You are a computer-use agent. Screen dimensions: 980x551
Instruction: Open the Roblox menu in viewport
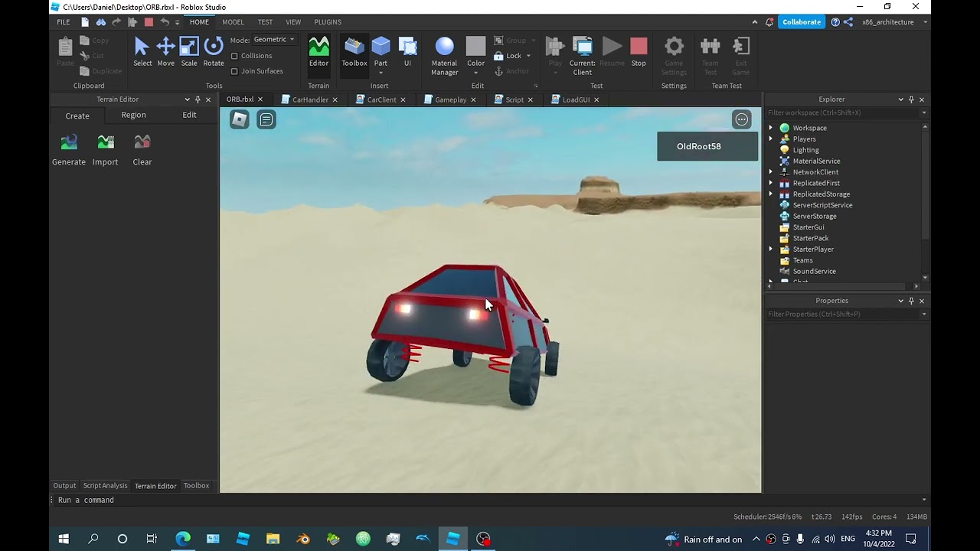(240, 119)
